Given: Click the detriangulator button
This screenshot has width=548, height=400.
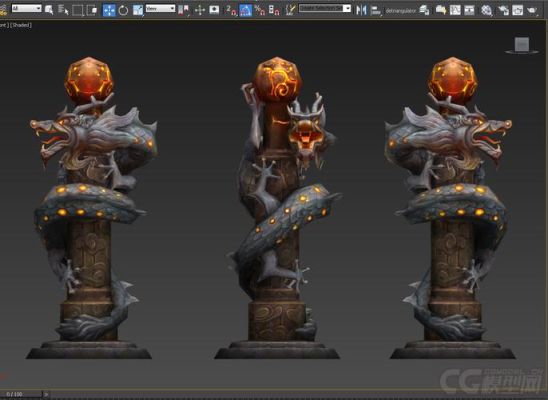Looking at the screenshot, I should tap(401, 11).
